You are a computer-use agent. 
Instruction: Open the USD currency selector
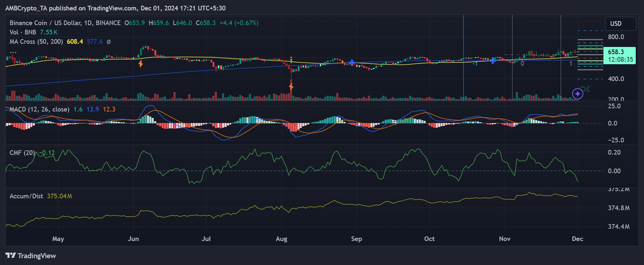tap(620, 24)
